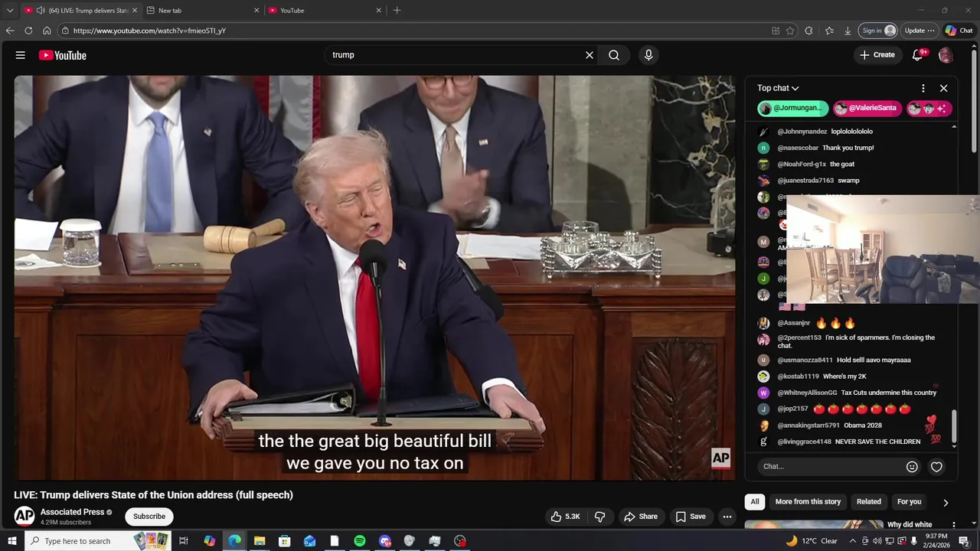Toggle playback by clicking the video
The width and height of the screenshot is (980, 551).
coord(374,277)
